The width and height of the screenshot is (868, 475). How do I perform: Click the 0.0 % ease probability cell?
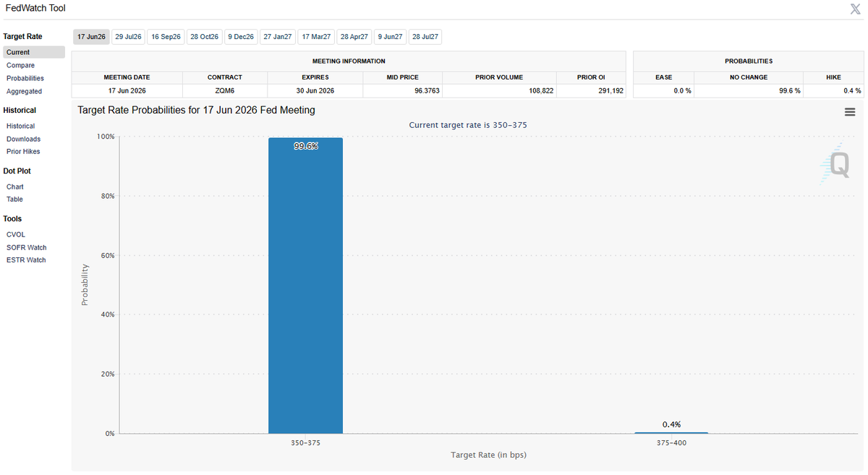pos(663,90)
